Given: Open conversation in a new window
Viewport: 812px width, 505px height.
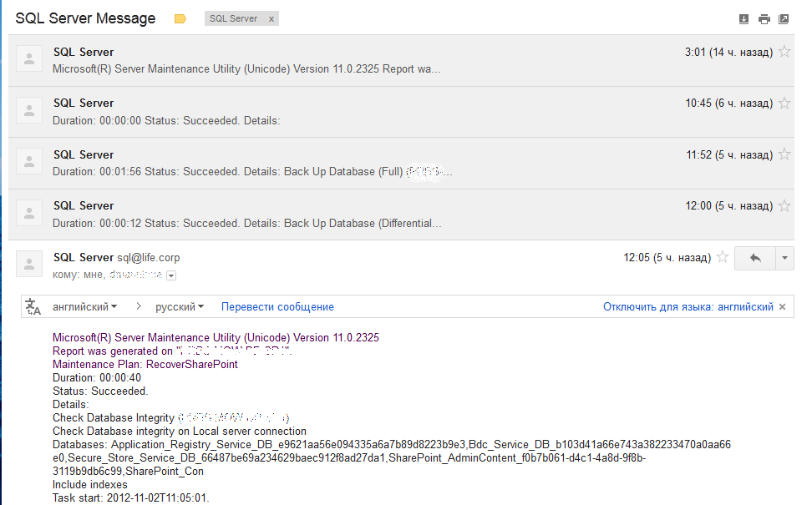Looking at the screenshot, I should [x=784, y=19].
